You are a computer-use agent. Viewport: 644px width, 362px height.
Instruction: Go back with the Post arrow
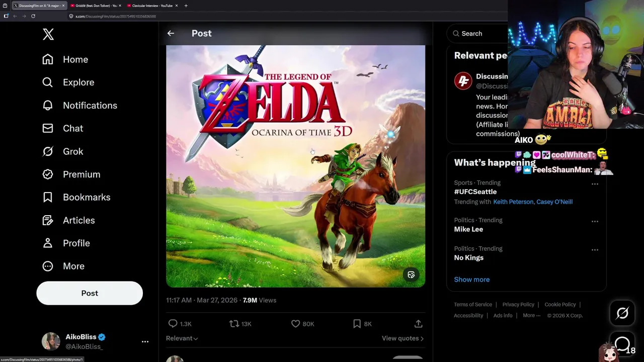171,33
